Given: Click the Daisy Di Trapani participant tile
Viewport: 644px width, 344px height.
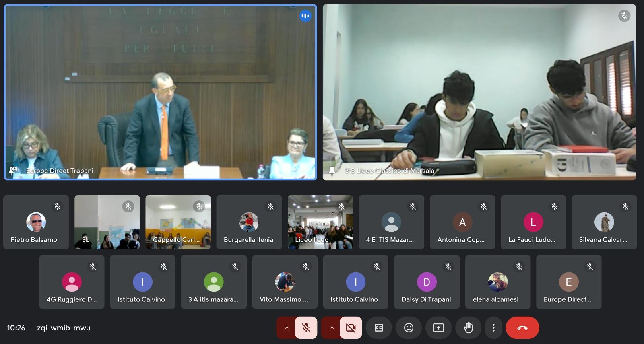Looking at the screenshot, I should point(427,282).
